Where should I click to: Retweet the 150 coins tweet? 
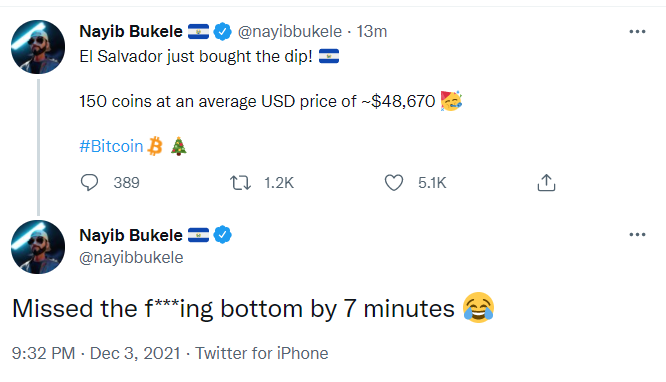[240, 183]
